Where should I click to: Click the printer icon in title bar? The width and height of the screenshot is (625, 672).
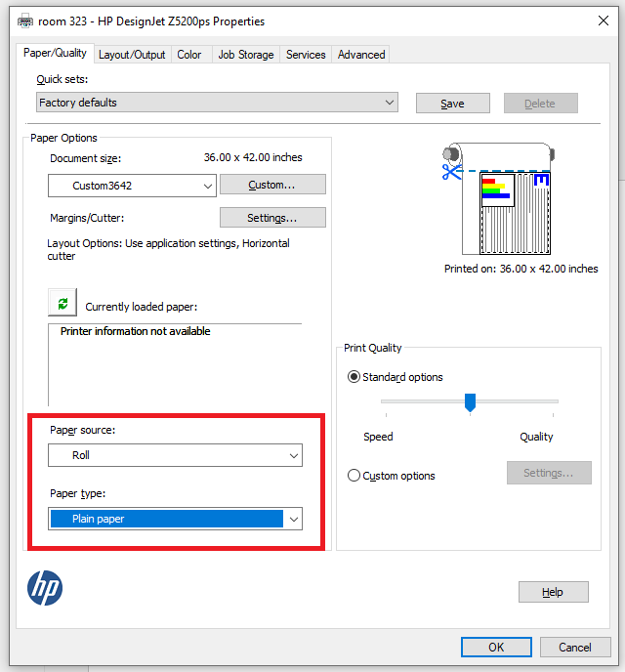[x=25, y=21]
